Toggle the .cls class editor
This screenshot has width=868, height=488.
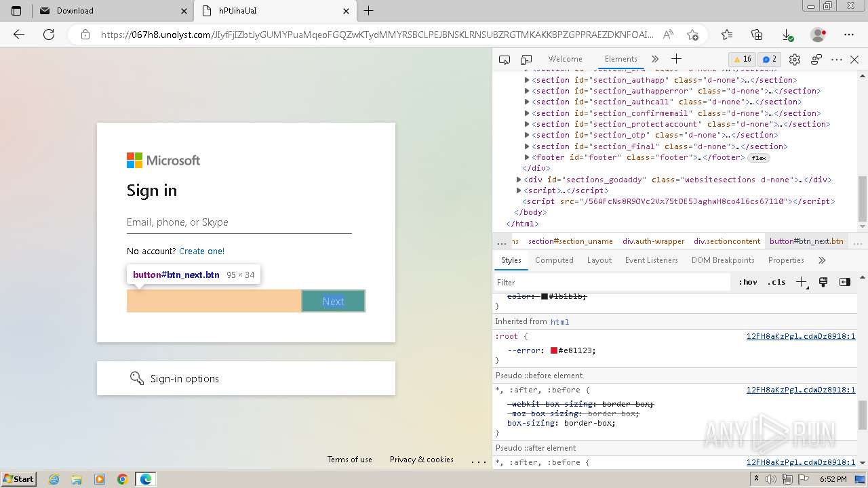pyautogui.click(x=776, y=282)
